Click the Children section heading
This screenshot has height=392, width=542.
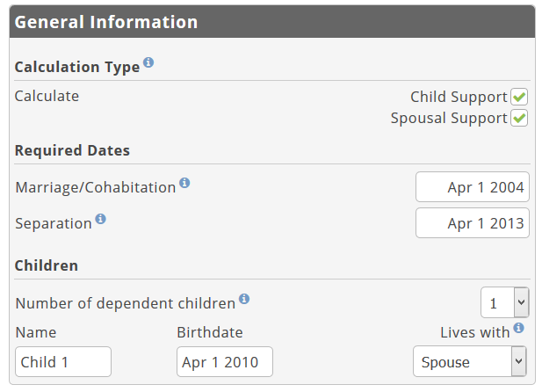47,265
